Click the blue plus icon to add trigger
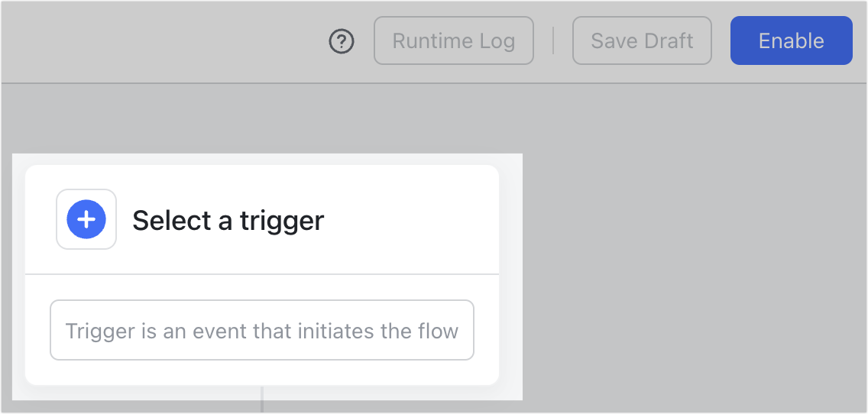Image resolution: width=868 pixels, height=414 pixels. point(86,220)
